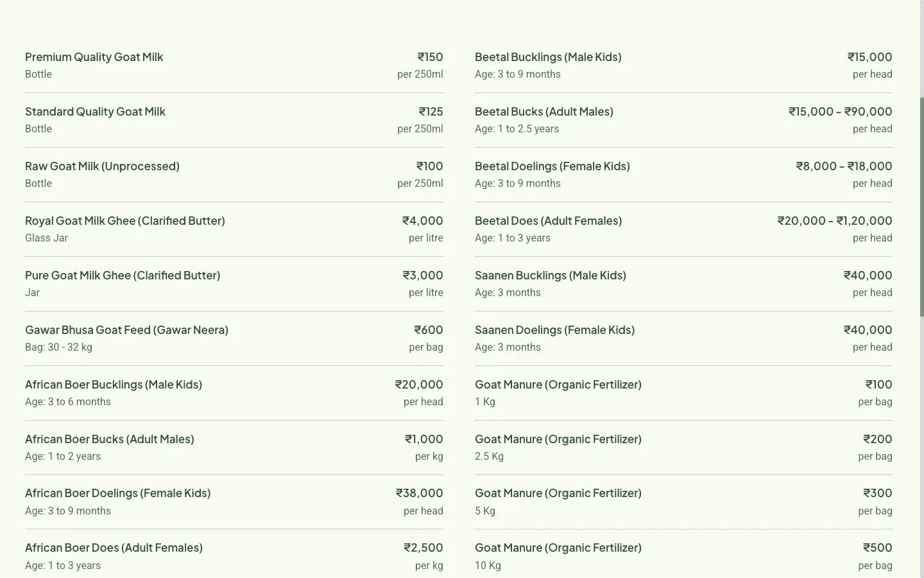Click Beetal Doelings (Female Kids) title

click(x=552, y=166)
